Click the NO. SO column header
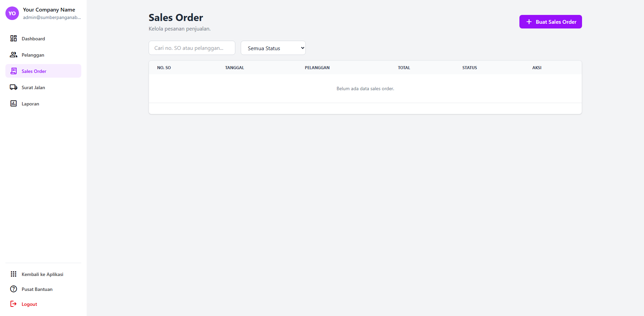 164,67
